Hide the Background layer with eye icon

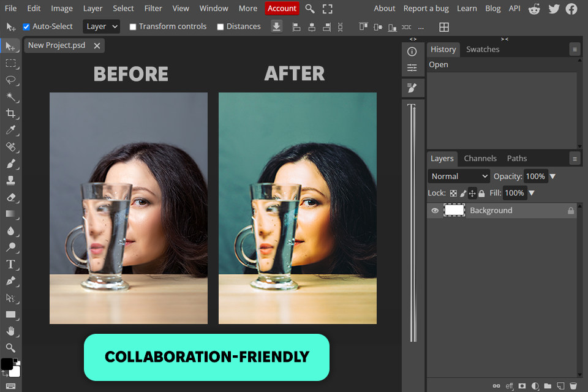tap(435, 211)
